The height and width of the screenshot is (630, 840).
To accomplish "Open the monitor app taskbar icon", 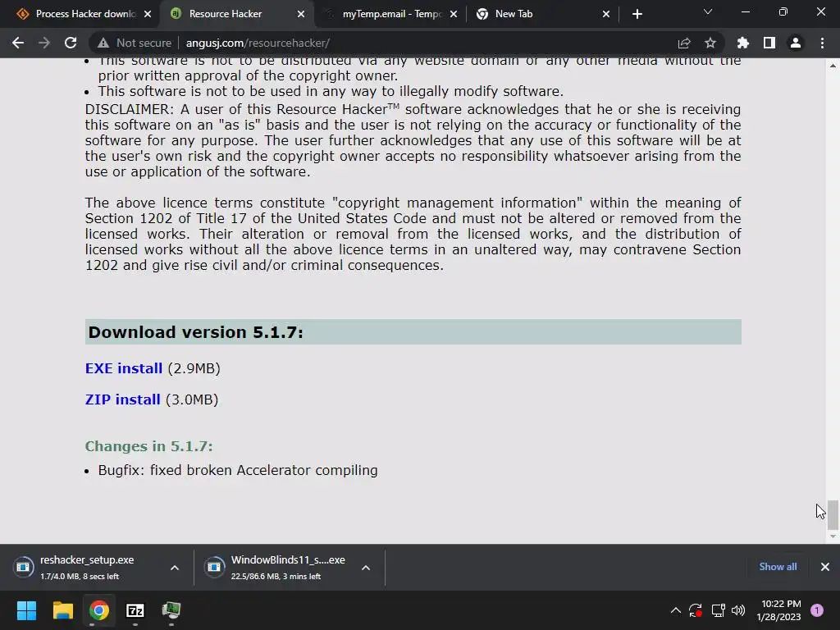I will coord(171,610).
